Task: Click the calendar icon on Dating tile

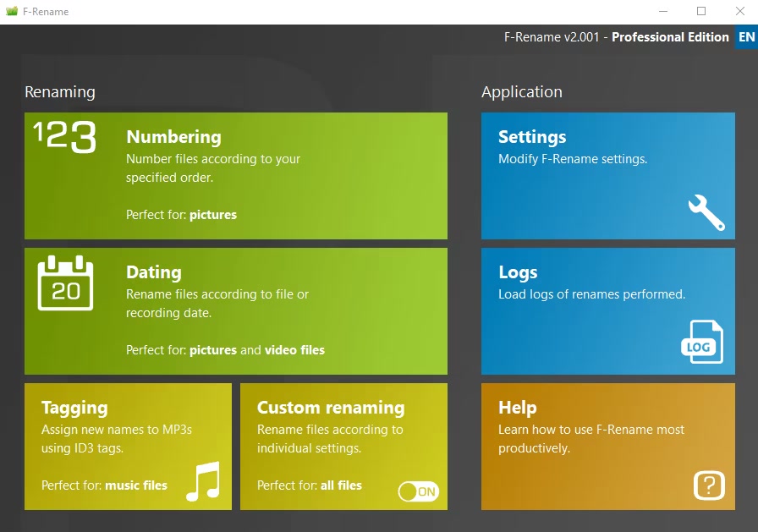Action: (66, 283)
